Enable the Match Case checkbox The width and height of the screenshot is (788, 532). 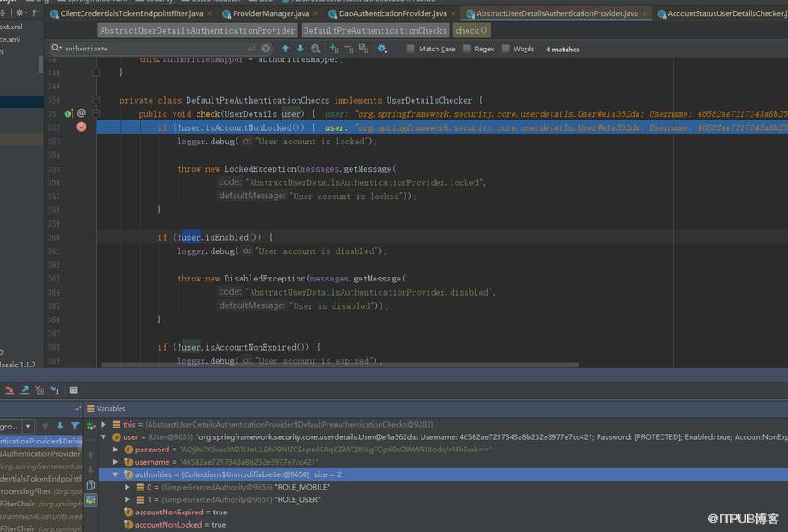point(411,49)
